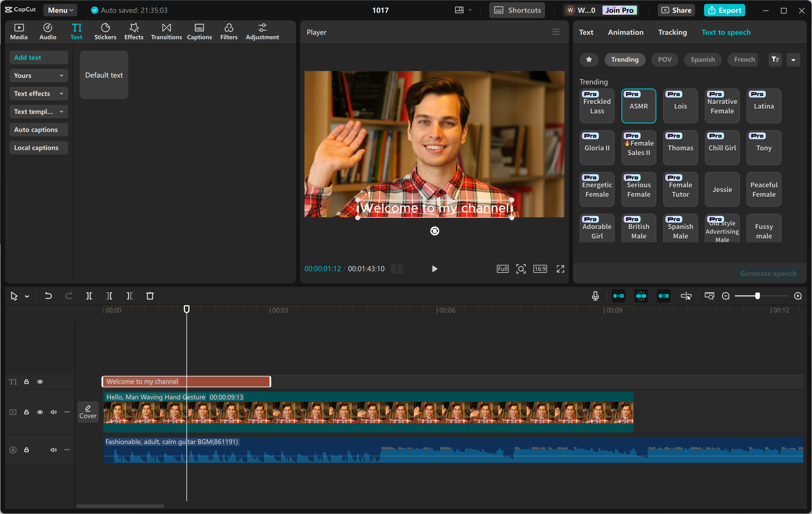Lock the video track
Image resolution: width=812 pixels, height=514 pixels.
(x=26, y=412)
